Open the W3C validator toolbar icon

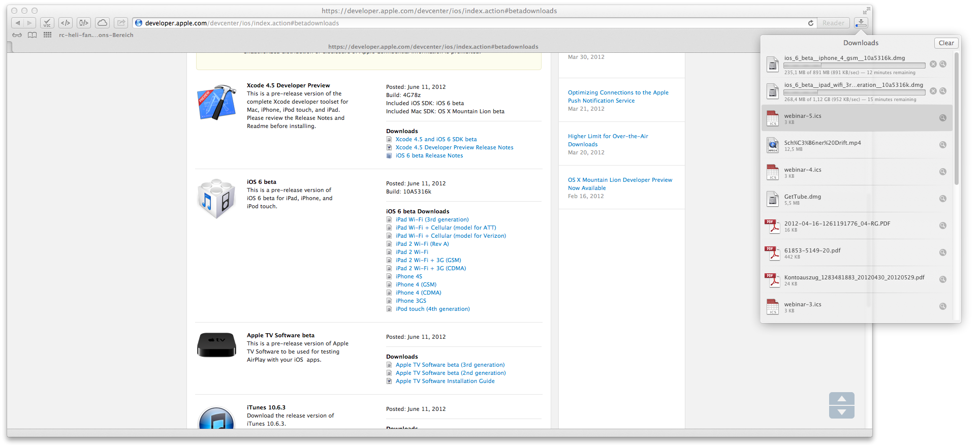[47, 23]
